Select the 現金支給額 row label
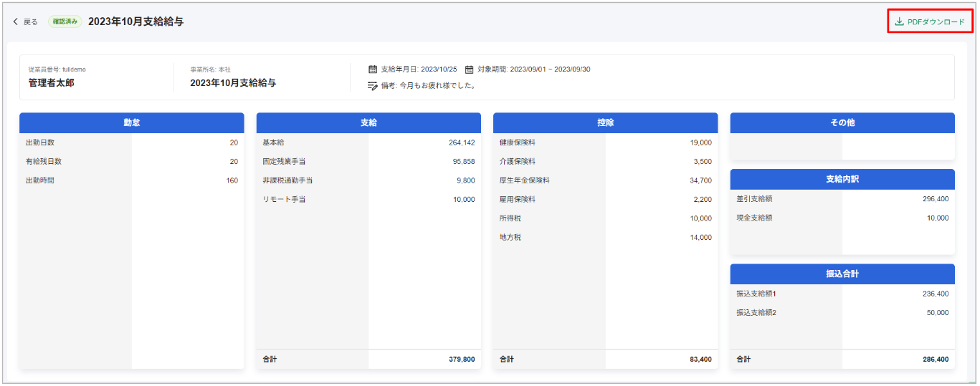 point(754,218)
